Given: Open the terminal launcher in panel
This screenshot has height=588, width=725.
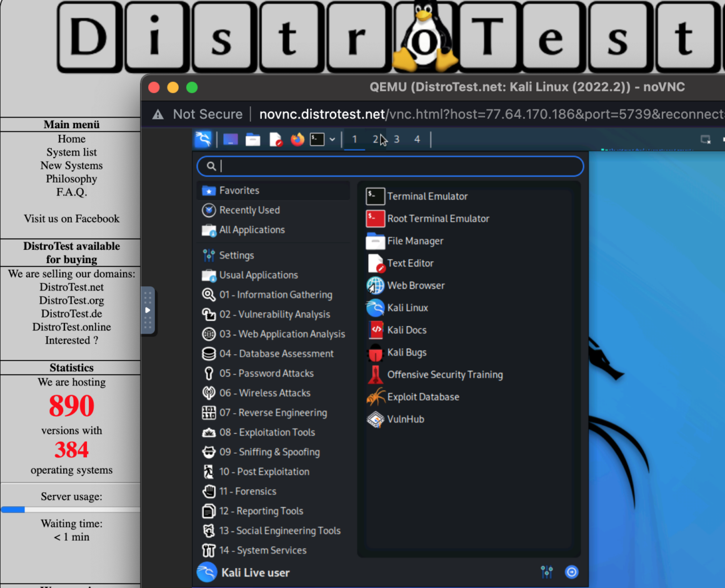Looking at the screenshot, I should click(x=317, y=139).
